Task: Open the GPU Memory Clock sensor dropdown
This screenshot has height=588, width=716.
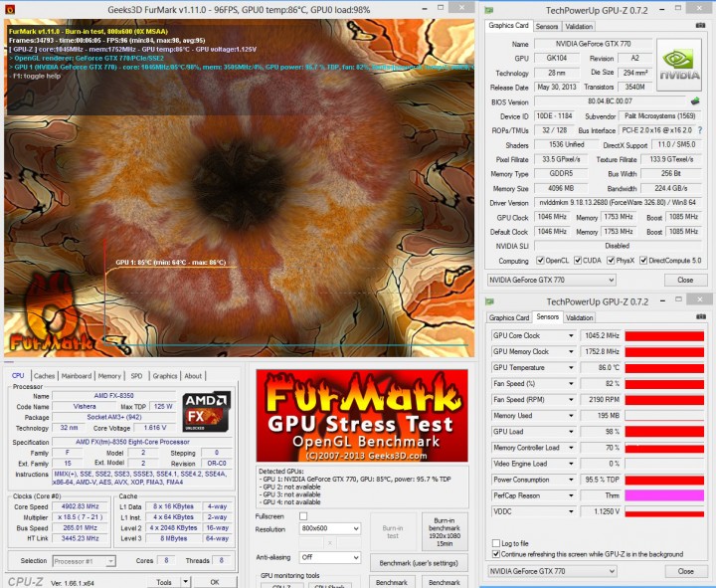Action: coord(571,352)
